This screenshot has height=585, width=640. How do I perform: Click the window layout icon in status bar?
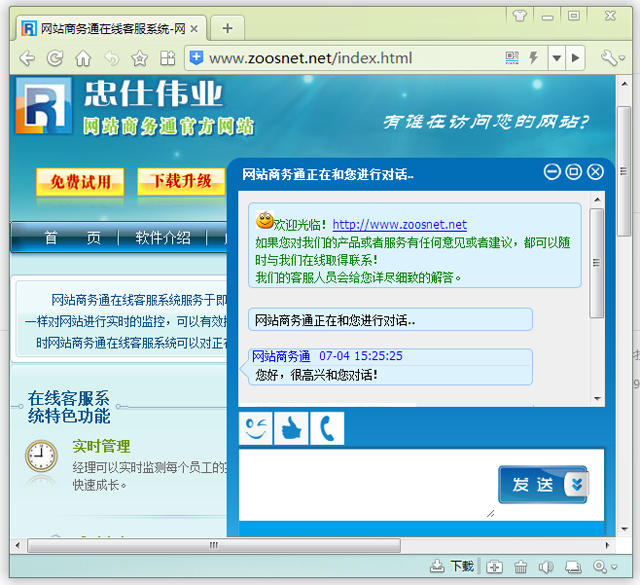pyautogui.click(x=573, y=567)
